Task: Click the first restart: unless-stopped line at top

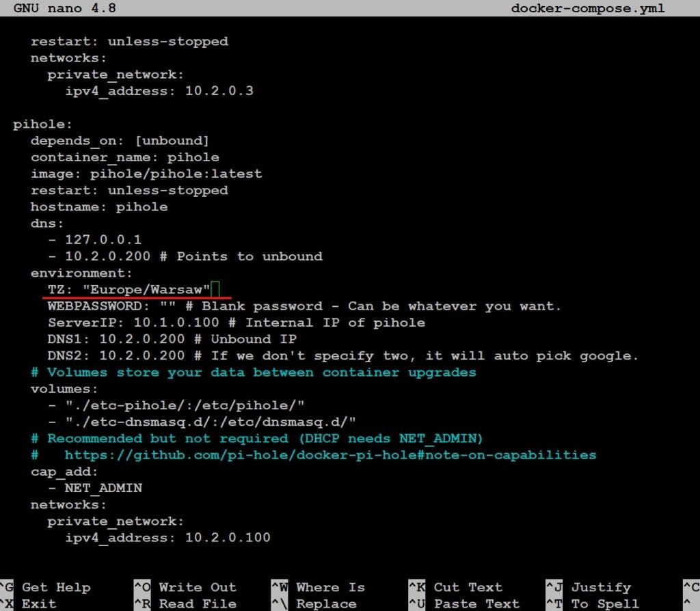Action: coord(129,42)
